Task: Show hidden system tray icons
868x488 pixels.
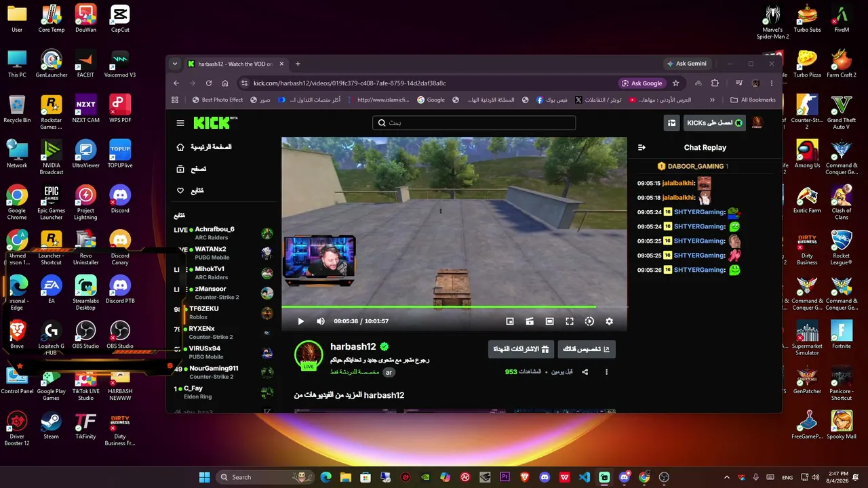Action: pyautogui.click(x=727, y=477)
